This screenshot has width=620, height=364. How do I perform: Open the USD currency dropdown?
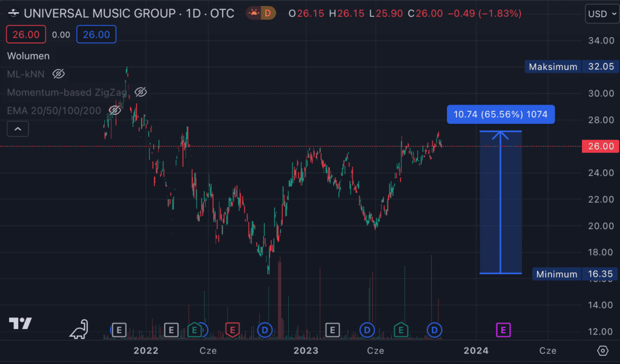tap(602, 13)
